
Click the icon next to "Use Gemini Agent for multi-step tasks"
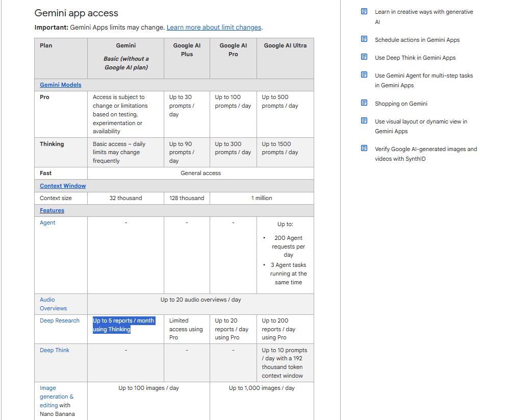click(364, 75)
